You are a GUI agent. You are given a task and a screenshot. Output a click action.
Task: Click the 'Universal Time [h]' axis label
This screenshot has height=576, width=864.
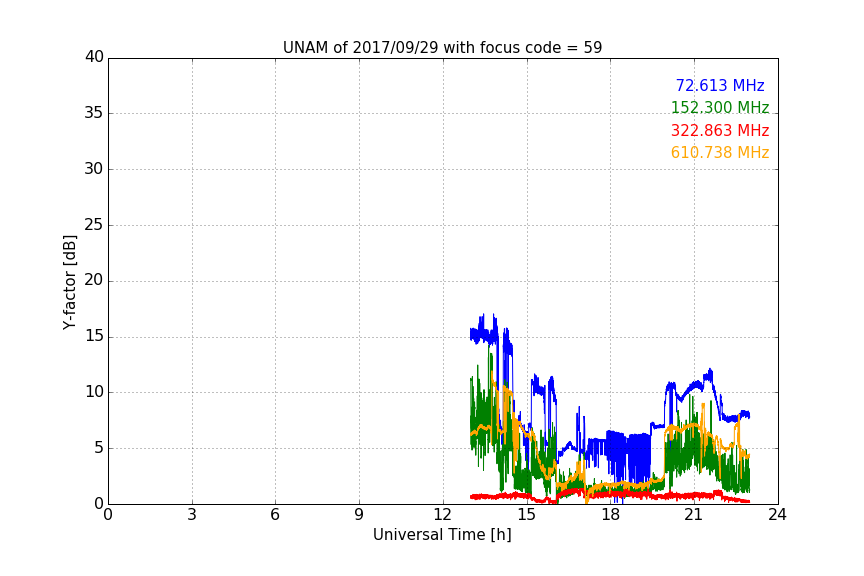pos(442,535)
